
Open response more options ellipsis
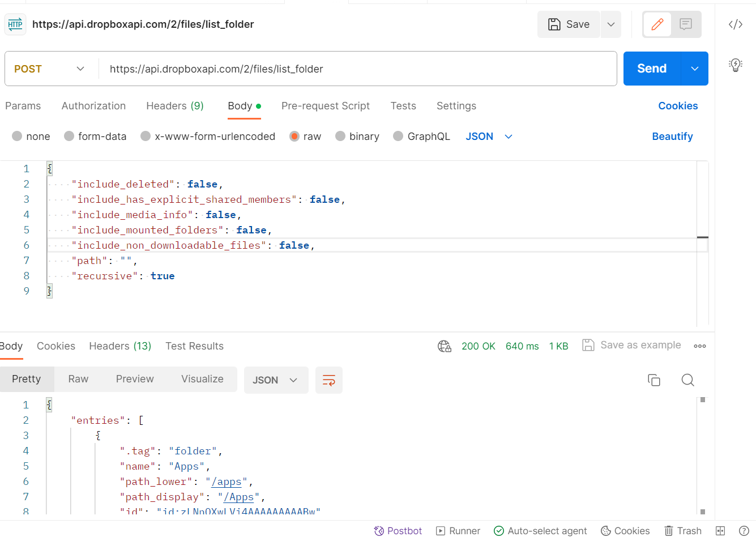click(x=700, y=346)
